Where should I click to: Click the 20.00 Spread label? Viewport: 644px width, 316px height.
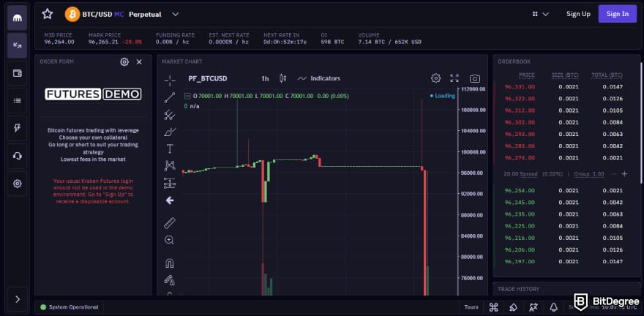[520, 174]
